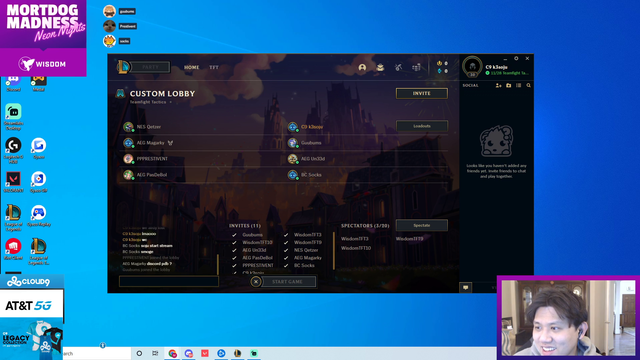Click the Invites list scrollbar
640x360 pixels.
coord(333,251)
